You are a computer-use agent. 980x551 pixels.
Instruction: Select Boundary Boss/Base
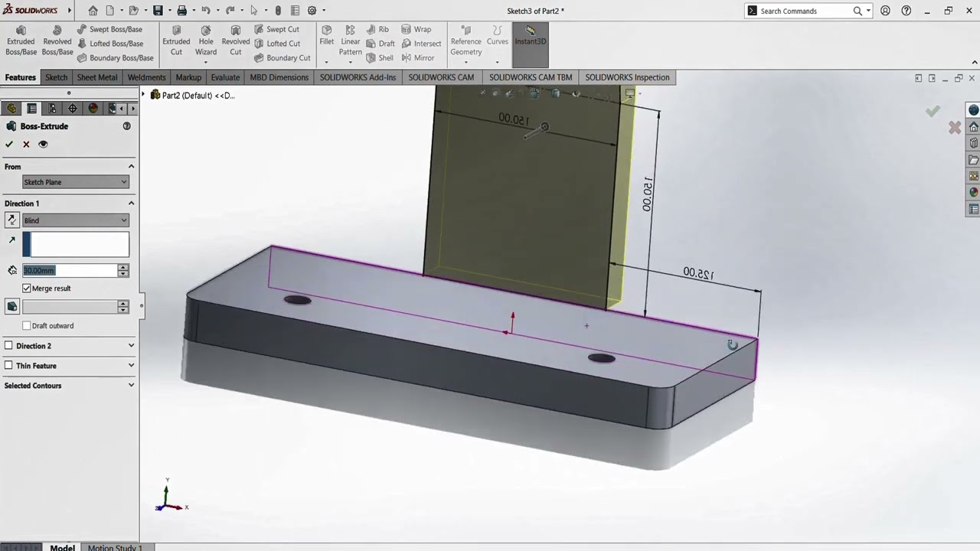tap(115, 57)
